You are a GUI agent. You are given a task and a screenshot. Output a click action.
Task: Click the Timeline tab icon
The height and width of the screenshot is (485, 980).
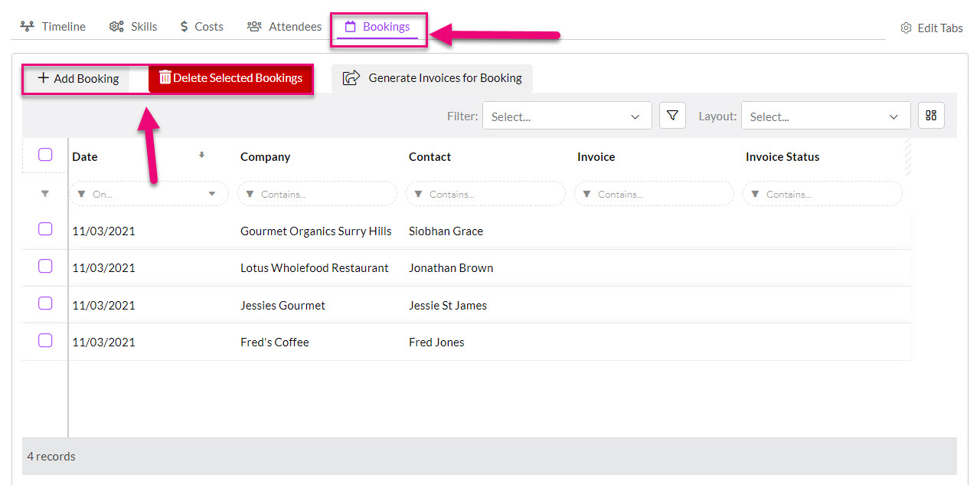click(27, 26)
